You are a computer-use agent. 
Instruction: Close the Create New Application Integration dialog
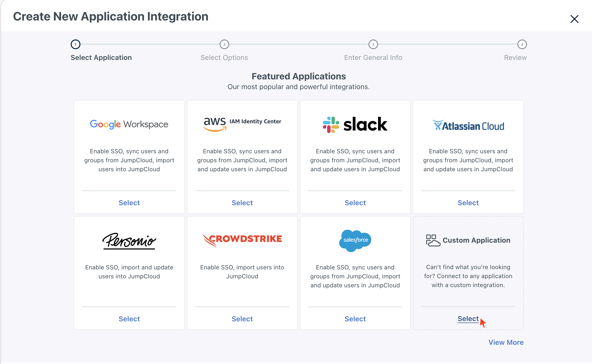[574, 19]
